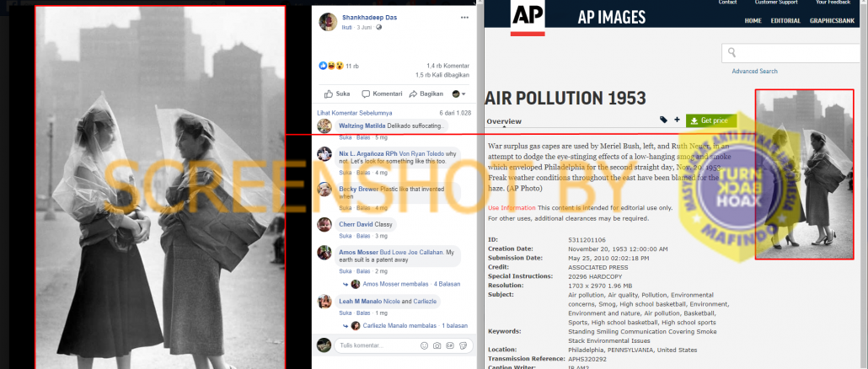Click the AP logo

tap(528, 17)
